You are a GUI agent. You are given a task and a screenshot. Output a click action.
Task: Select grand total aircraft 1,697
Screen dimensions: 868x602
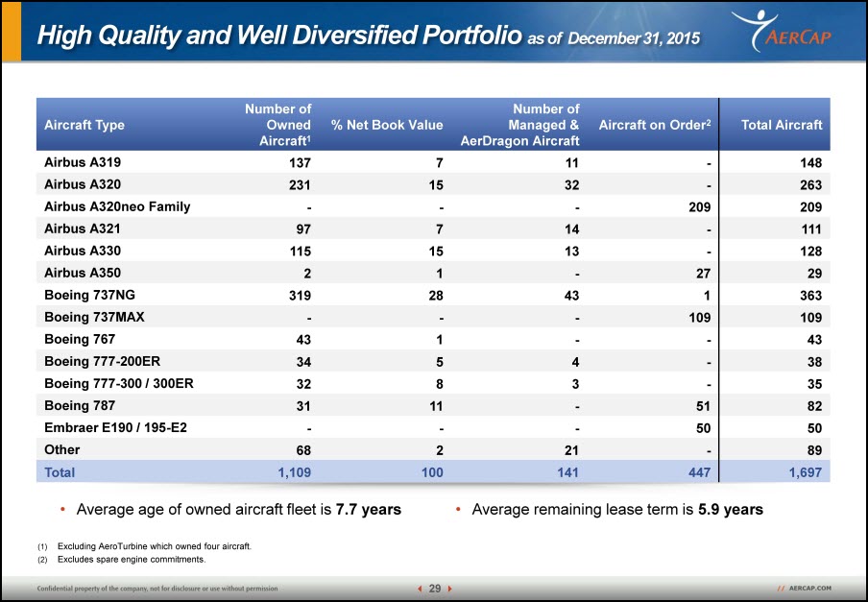[x=806, y=472]
